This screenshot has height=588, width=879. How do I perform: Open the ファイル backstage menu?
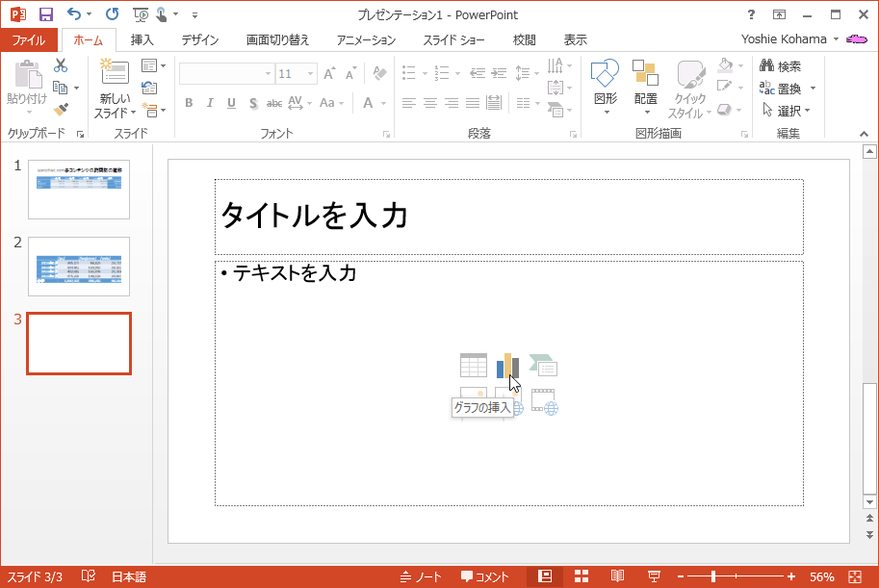28,39
